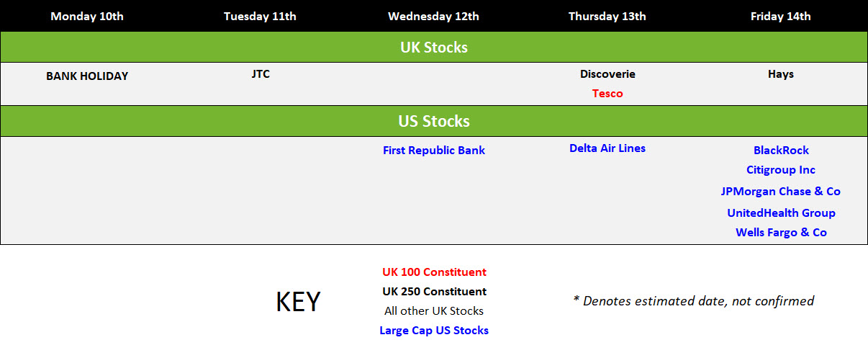Viewport: 868px width, 358px height.
Task: Open First Republic Bank entry
Action: (434, 150)
